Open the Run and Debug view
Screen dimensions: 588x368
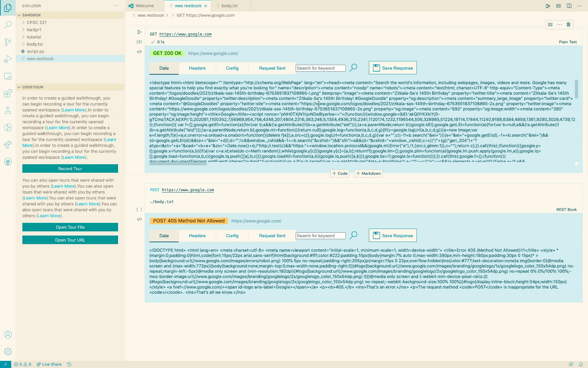tap(8, 59)
